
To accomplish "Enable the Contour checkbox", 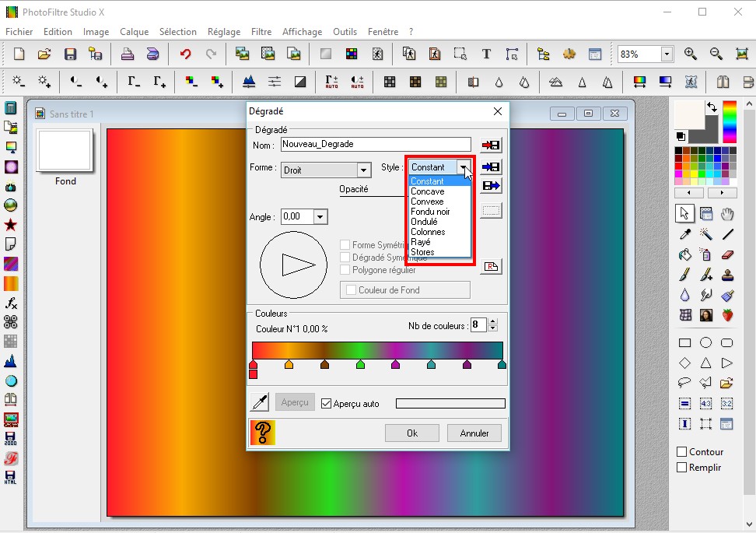I will pos(682,452).
